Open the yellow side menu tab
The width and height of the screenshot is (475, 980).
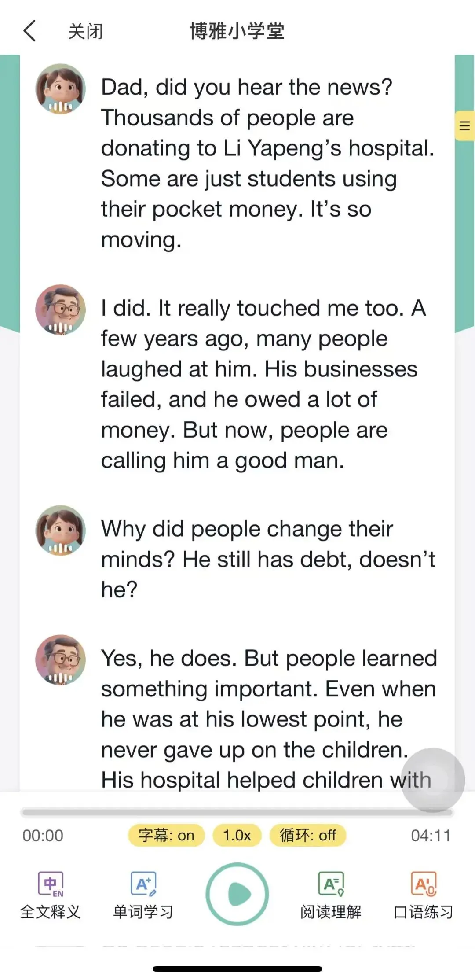(x=464, y=126)
